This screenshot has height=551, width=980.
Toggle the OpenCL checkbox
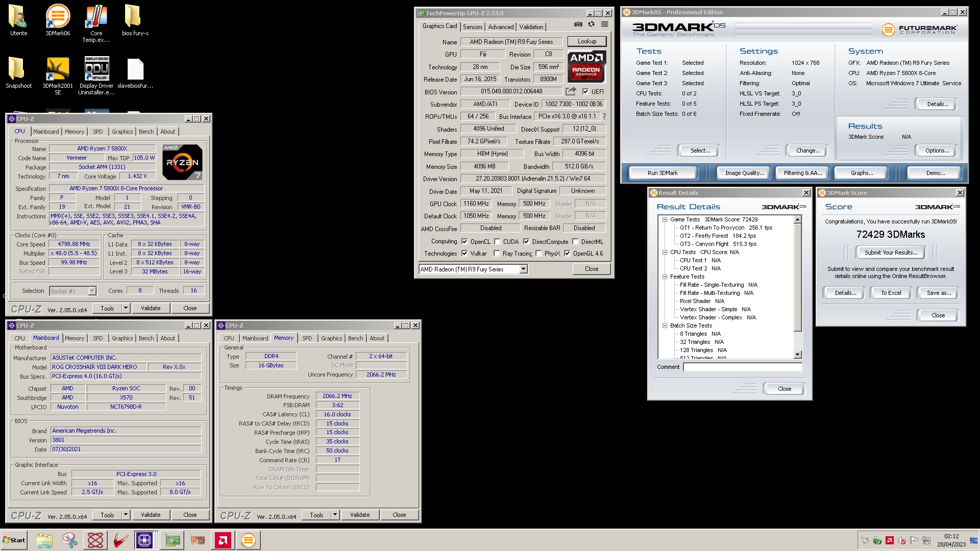(x=464, y=242)
